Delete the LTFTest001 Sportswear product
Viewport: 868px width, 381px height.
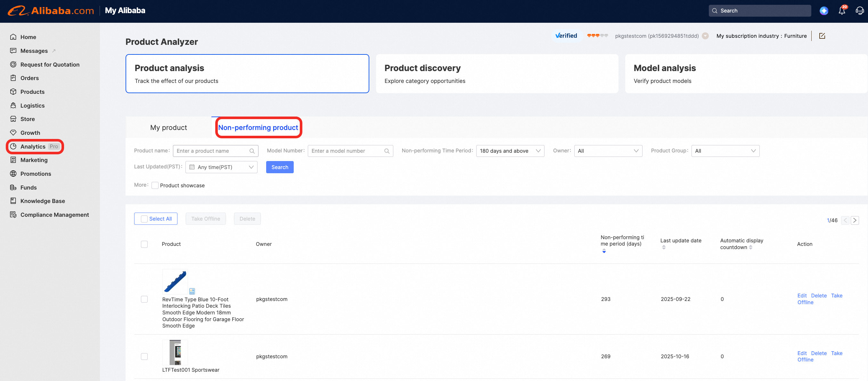pyautogui.click(x=818, y=353)
